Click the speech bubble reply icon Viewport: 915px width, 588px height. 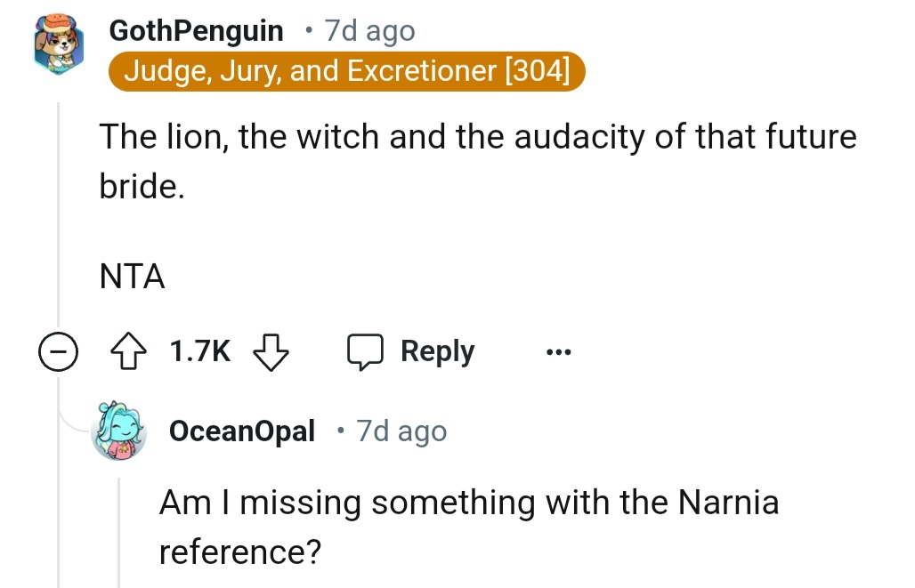tap(364, 352)
